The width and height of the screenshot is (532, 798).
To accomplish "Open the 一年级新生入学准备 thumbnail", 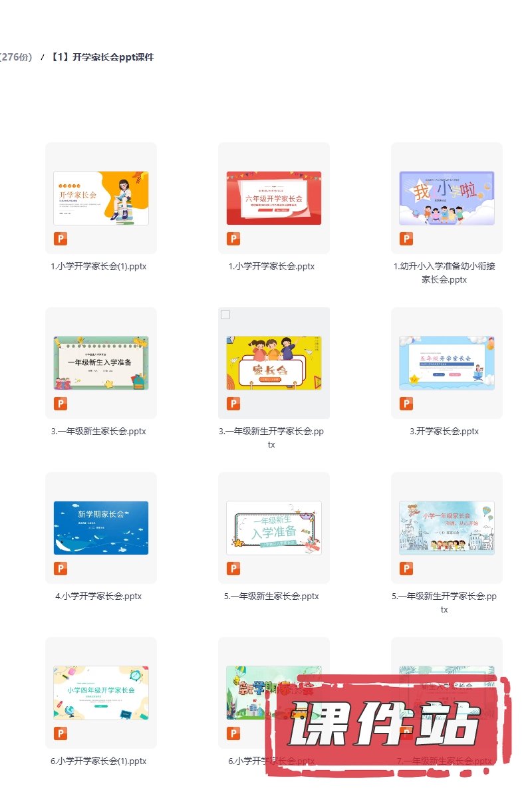I will coord(101,363).
